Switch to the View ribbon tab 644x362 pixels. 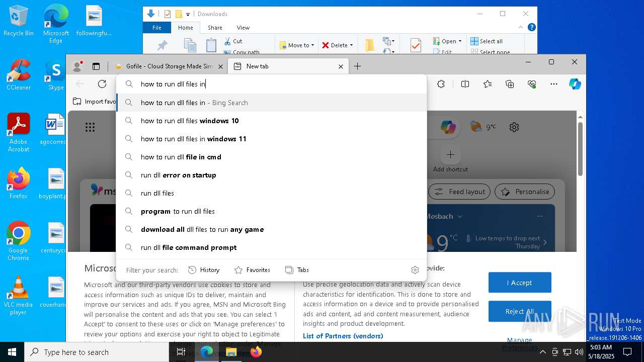[243, 28]
